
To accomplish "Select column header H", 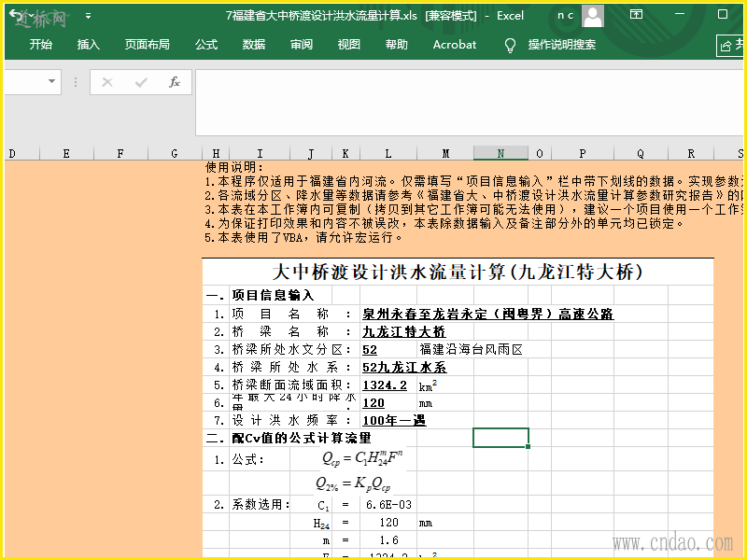I will coord(216,153).
